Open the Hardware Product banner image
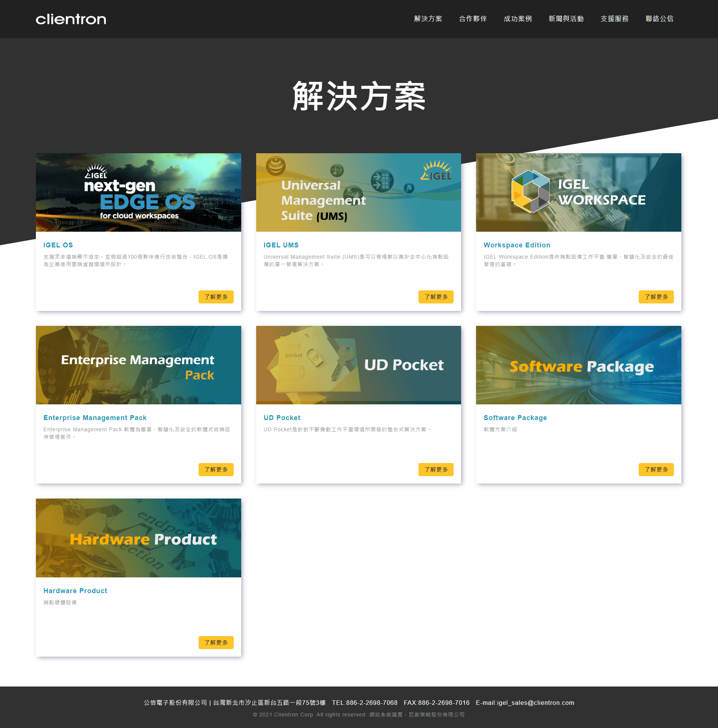 coord(138,538)
